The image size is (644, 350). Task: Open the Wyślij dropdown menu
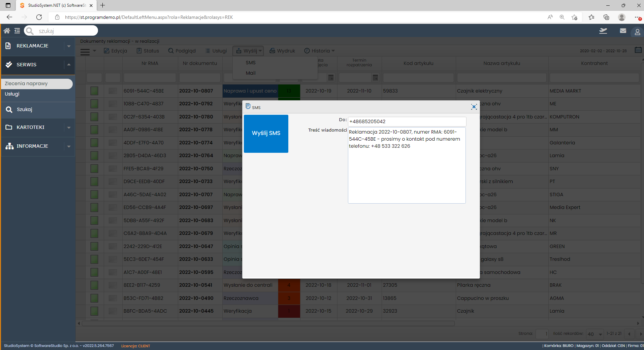pyautogui.click(x=248, y=51)
